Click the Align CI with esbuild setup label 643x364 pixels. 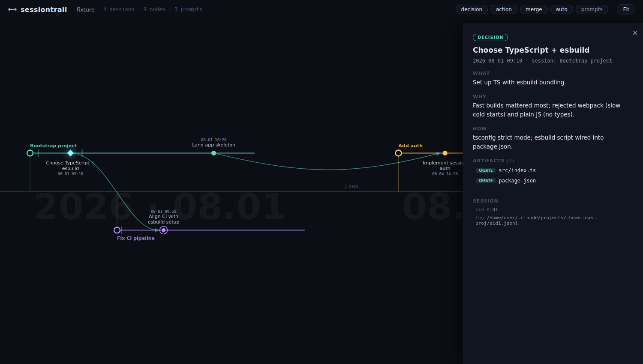(163, 219)
